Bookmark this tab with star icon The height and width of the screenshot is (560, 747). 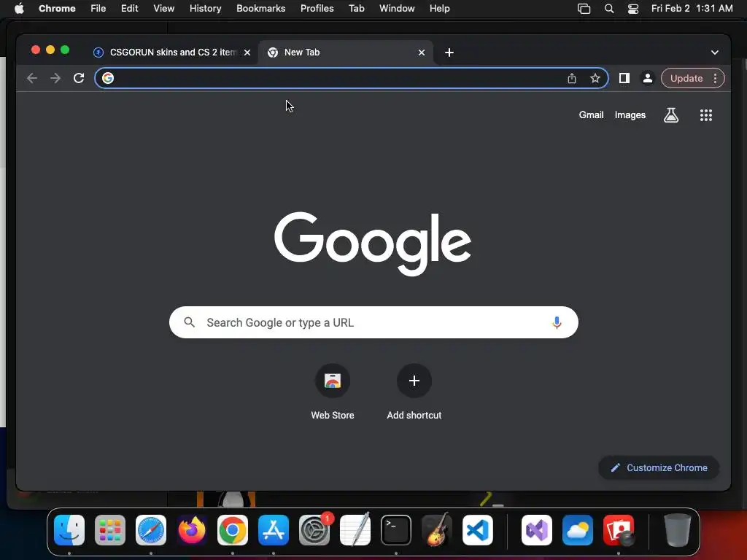[x=595, y=78]
